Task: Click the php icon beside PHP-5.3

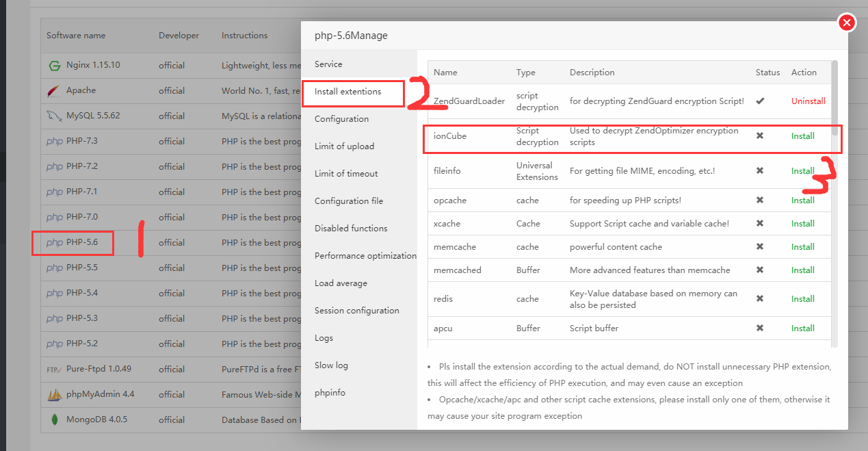Action: pyautogui.click(x=55, y=319)
